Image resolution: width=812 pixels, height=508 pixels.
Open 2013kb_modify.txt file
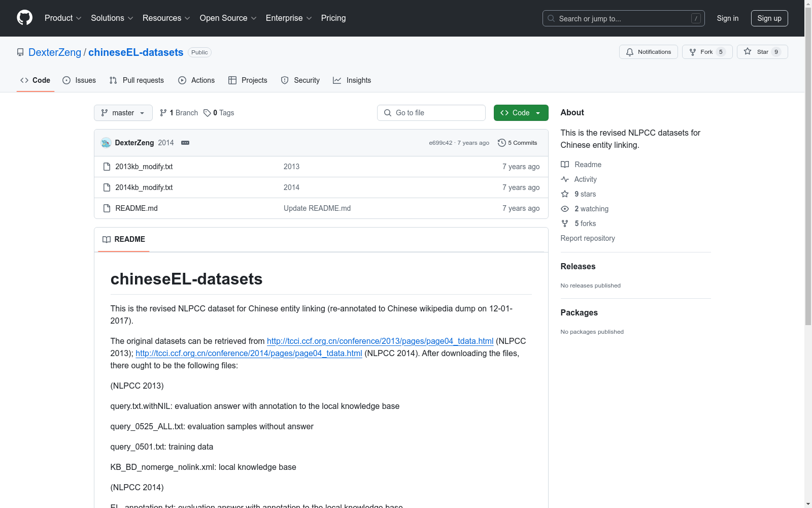(x=144, y=167)
